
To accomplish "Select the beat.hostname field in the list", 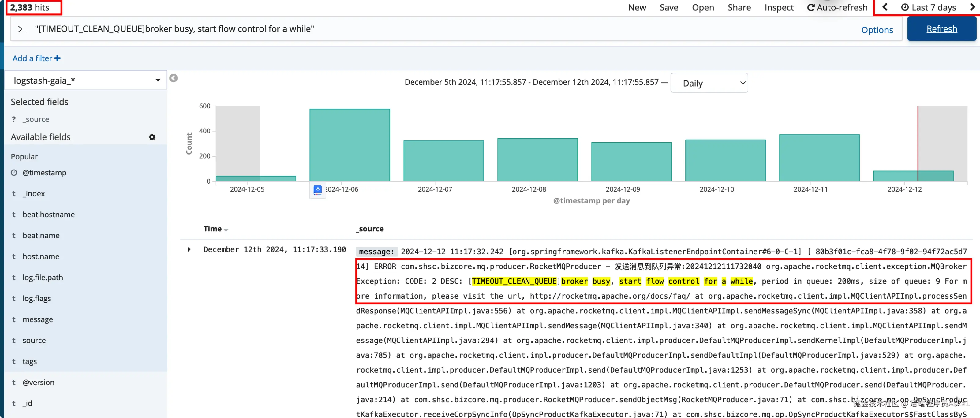I will (x=48, y=215).
